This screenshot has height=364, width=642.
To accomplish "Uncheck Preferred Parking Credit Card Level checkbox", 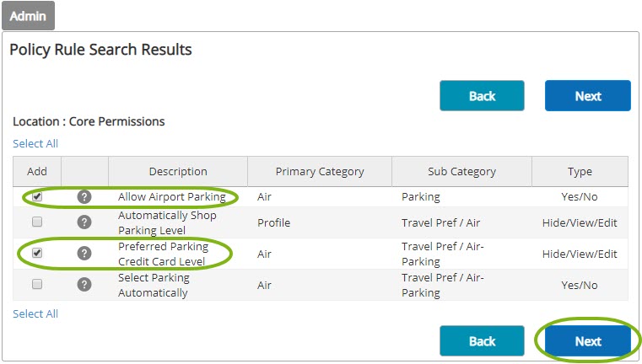I will (37, 253).
